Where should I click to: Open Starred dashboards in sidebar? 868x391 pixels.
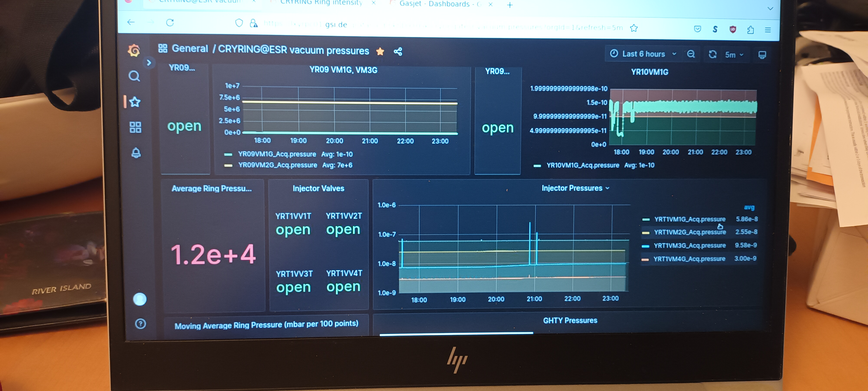135,102
